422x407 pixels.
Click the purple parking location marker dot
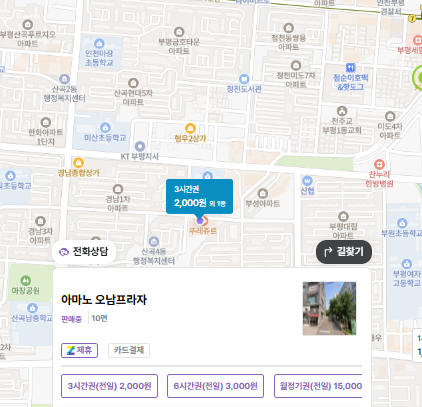pos(200,221)
